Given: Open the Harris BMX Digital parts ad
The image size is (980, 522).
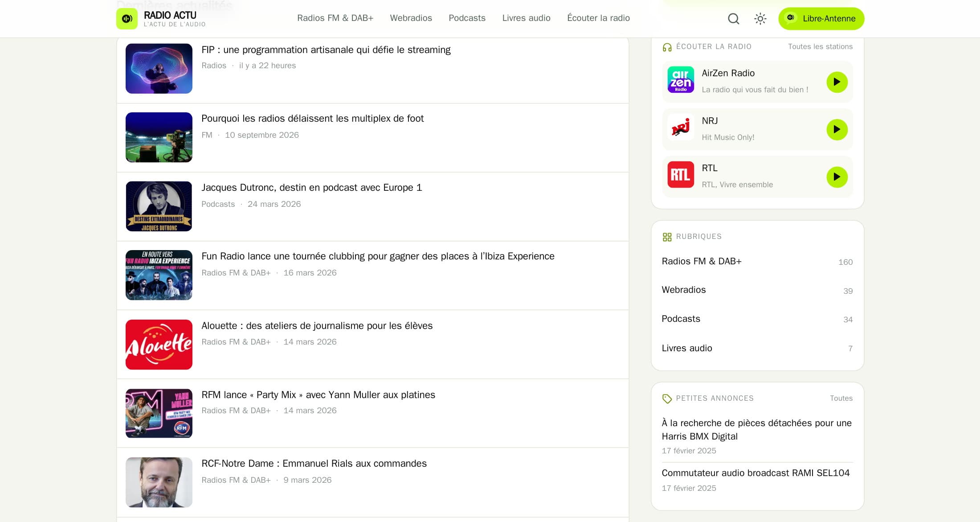Looking at the screenshot, I should (x=757, y=430).
